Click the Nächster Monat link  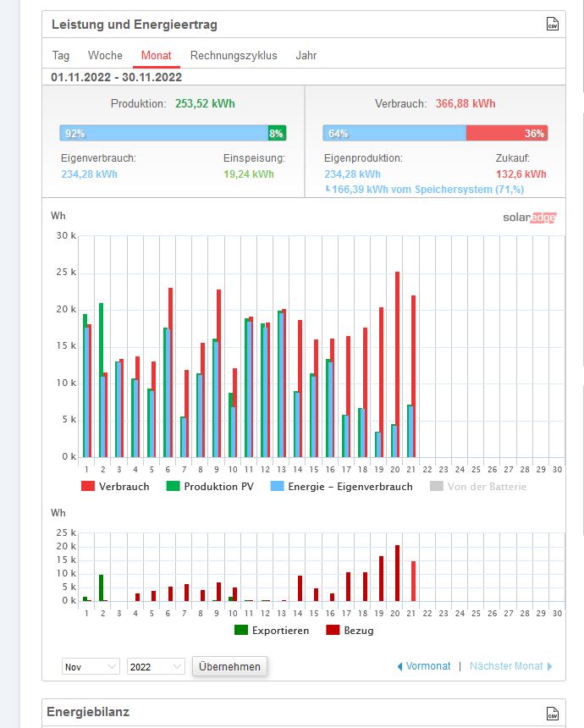tap(506, 666)
